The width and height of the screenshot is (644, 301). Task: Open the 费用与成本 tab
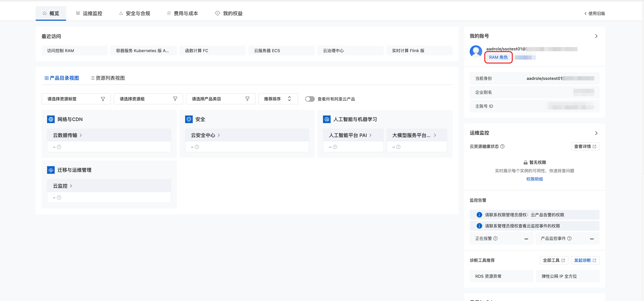182,14
